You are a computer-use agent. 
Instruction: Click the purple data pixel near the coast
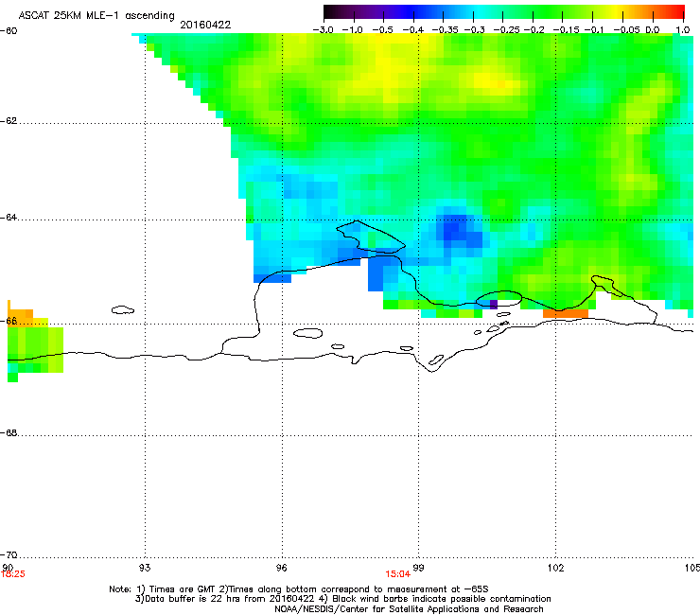(x=494, y=305)
